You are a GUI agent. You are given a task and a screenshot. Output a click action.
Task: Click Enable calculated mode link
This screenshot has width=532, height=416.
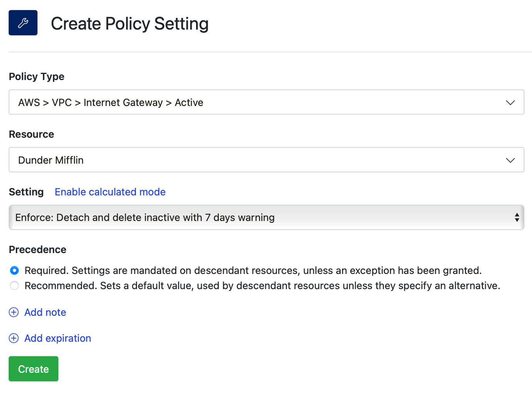coord(110,192)
